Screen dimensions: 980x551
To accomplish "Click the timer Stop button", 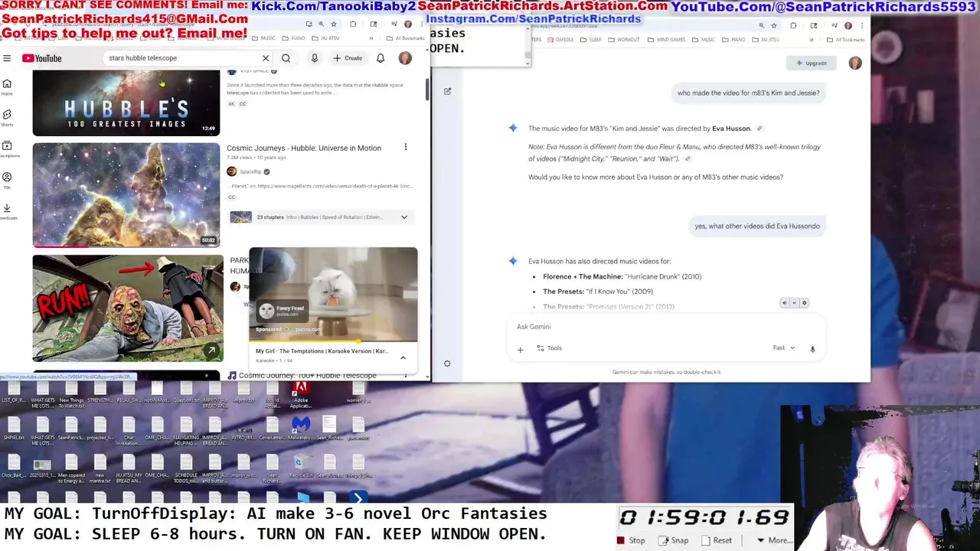I will coord(632,540).
